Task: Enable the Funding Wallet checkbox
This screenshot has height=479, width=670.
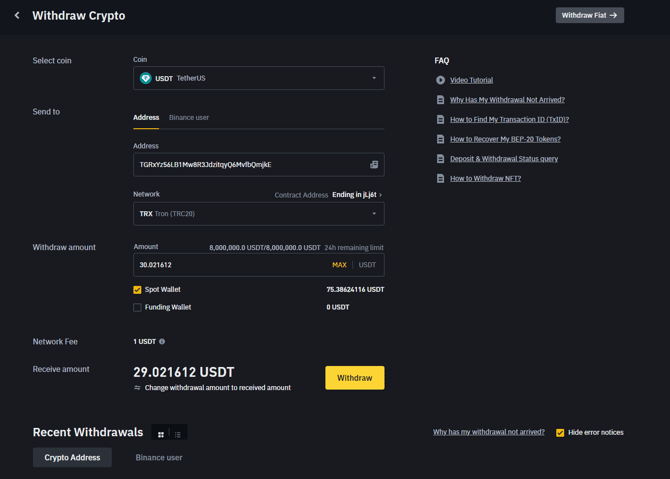Action: click(137, 307)
